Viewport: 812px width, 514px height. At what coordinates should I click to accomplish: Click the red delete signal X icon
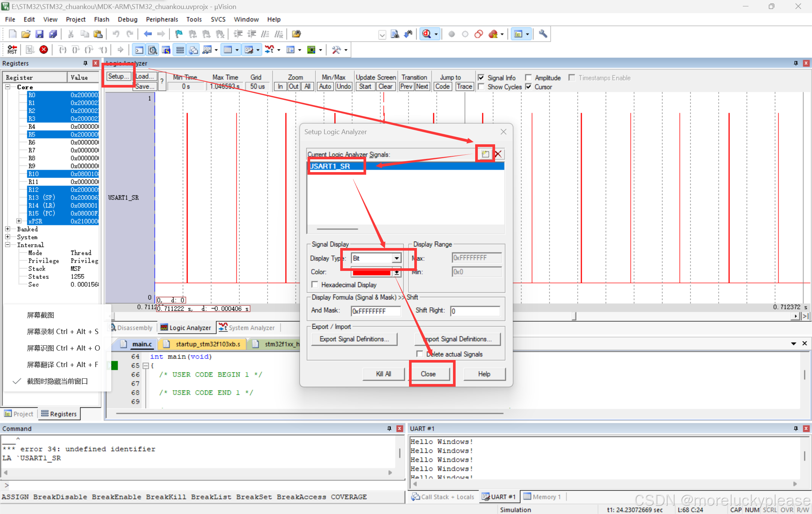(x=498, y=154)
